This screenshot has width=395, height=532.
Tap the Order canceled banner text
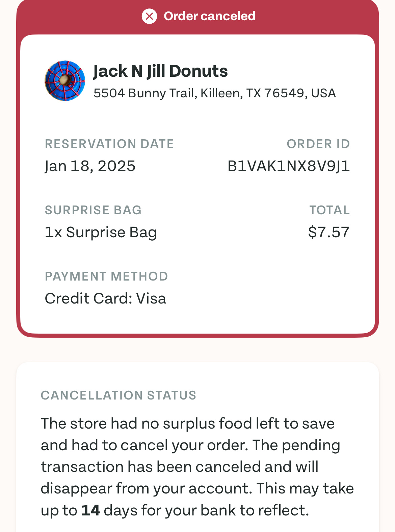click(209, 16)
